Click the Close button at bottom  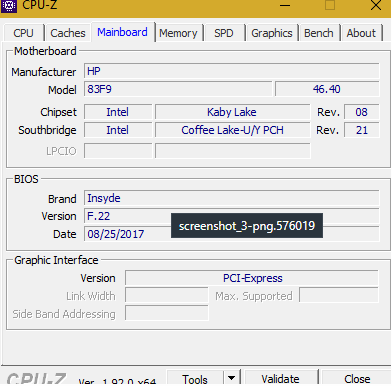[x=357, y=378]
